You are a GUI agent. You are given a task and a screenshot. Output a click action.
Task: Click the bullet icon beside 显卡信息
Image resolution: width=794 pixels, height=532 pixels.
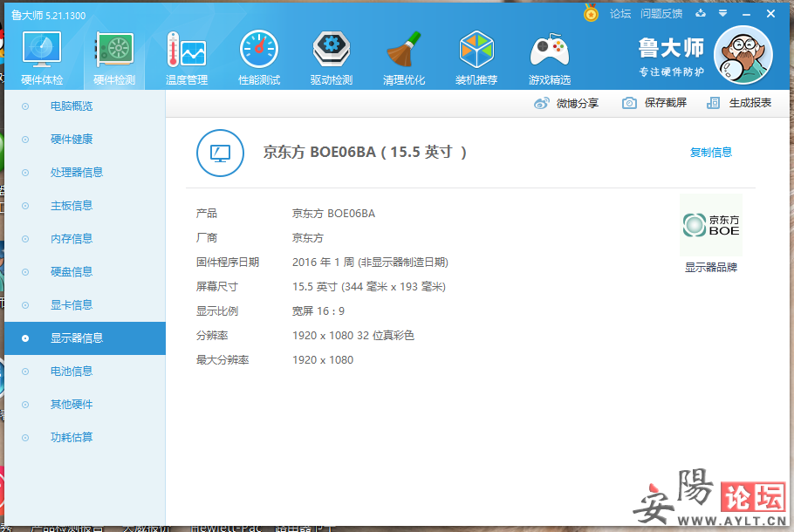24,305
